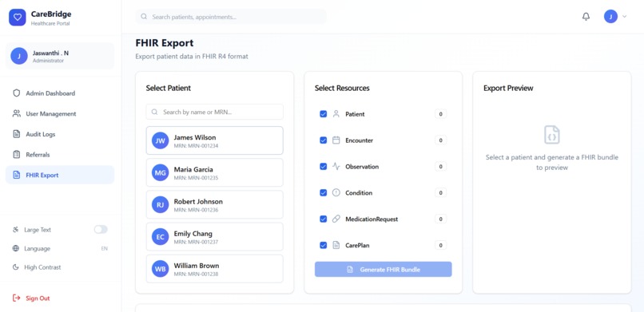
Task: Uncheck the MedicationRequest checkbox
Action: [x=324, y=219]
